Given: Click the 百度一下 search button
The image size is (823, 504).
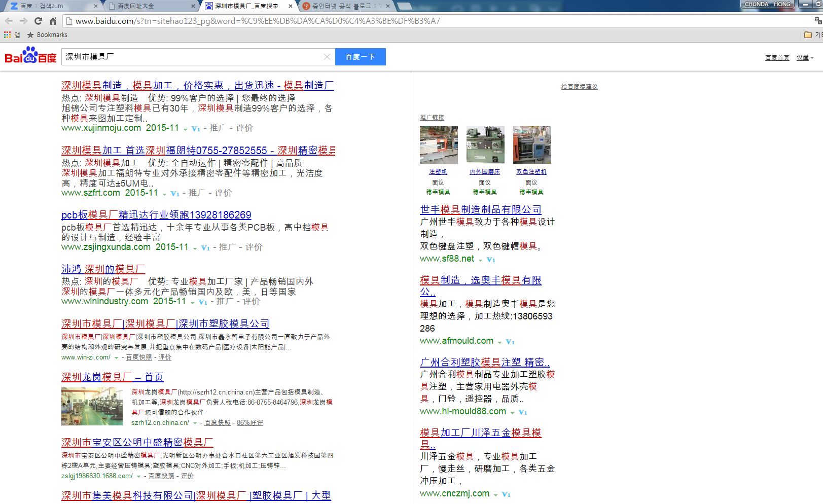Looking at the screenshot, I should pos(360,57).
